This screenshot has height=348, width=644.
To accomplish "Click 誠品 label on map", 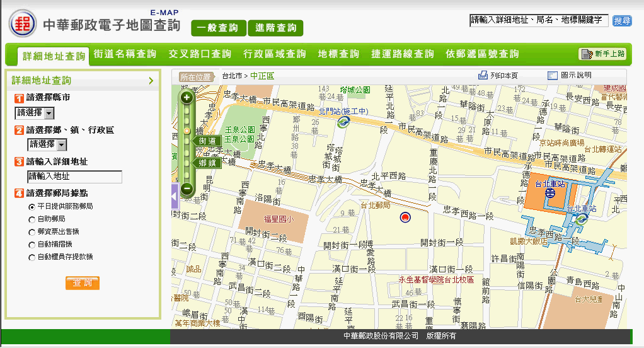I will 194,269.
